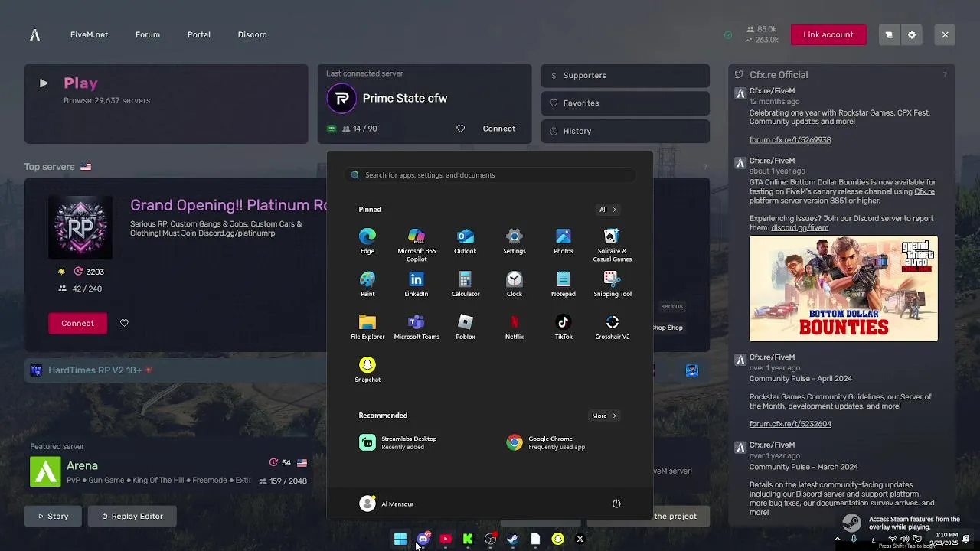This screenshot has height=551, width=980.
Task: Click Bottom Dollar Bounties image
Action: 844,289
